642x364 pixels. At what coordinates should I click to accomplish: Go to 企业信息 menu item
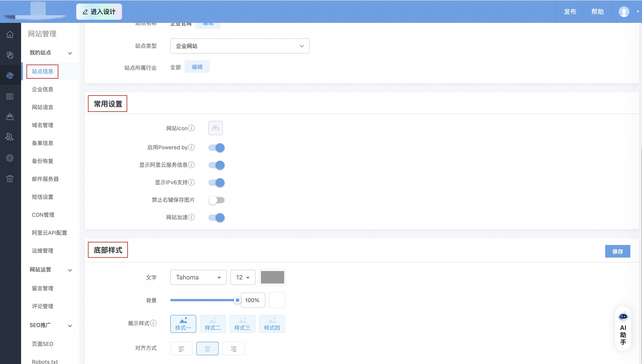point(43,89)
